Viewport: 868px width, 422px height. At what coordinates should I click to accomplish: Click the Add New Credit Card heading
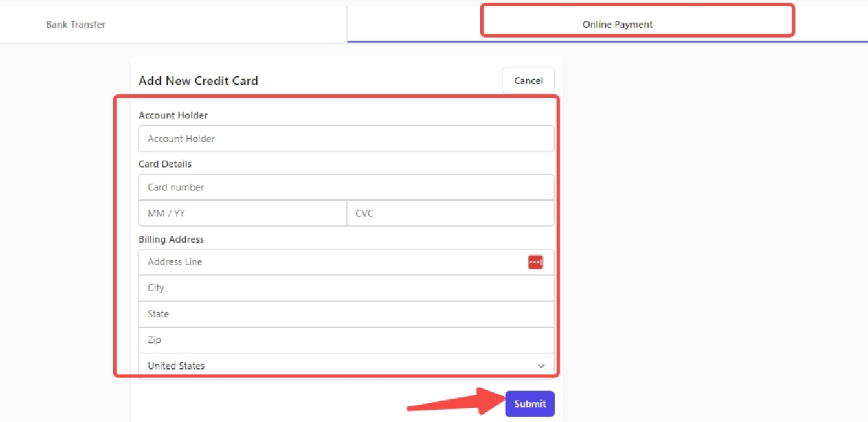[198, 81]
